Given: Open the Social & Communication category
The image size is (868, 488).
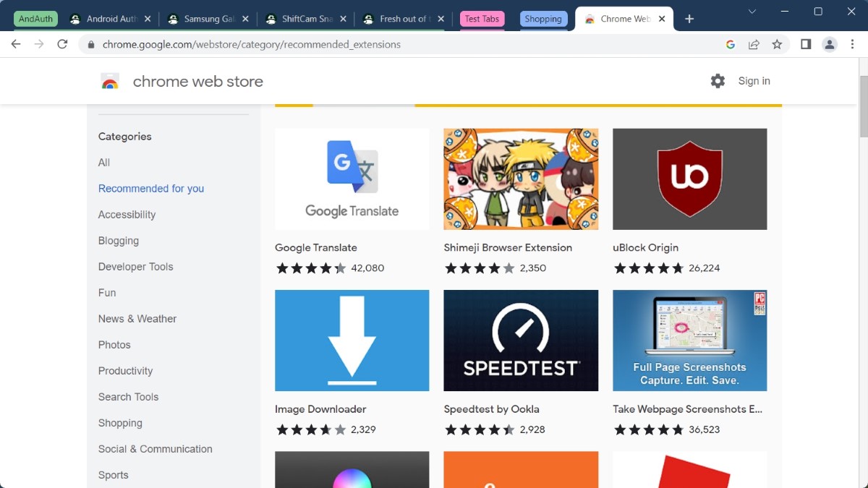Looking at the screenshot, I should tap(156, 449).
